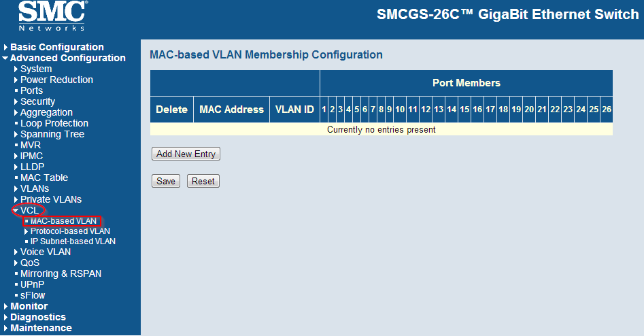The image size is (644, 336).
Task: Open IP Subnet-based VLAN page
Action: [x=72, y=241]
